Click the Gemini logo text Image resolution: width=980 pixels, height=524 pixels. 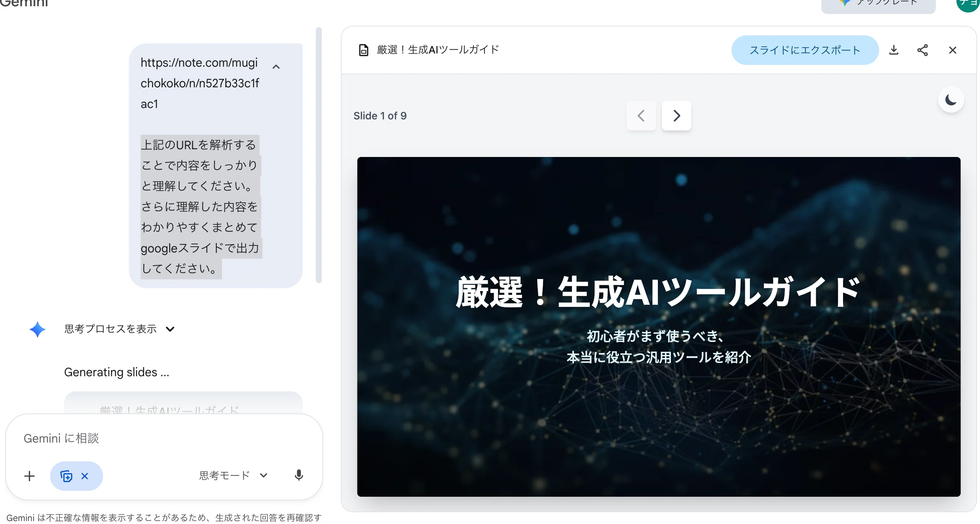(x=24, y=3)
